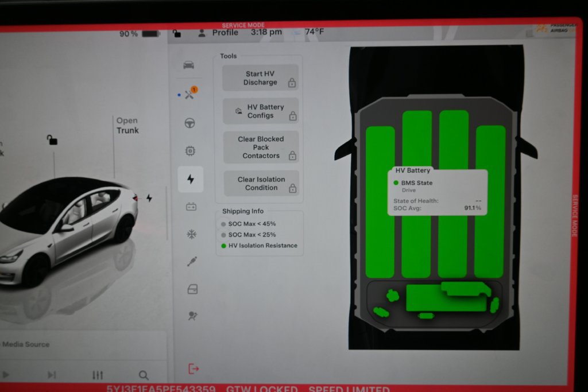Viewport: 588px width, 392px height.
Task: Tap the 3:18 pm clock
Action: (x=266, y=32)
